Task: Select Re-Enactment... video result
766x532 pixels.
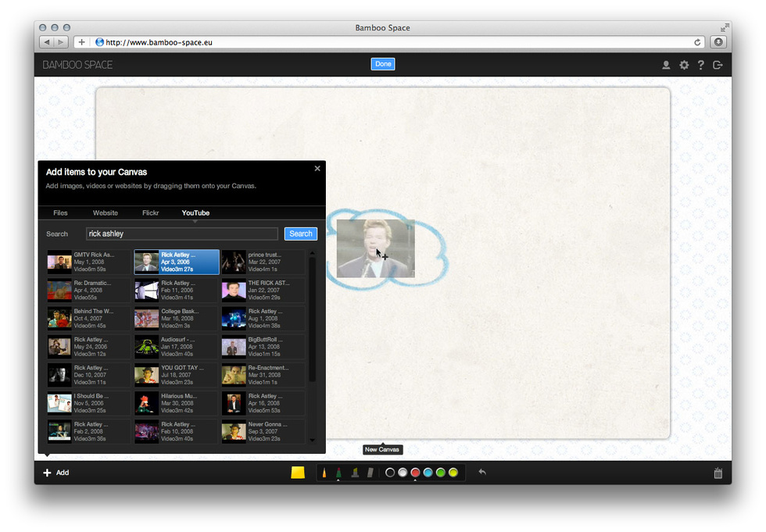Action: [x=263, y=375]
